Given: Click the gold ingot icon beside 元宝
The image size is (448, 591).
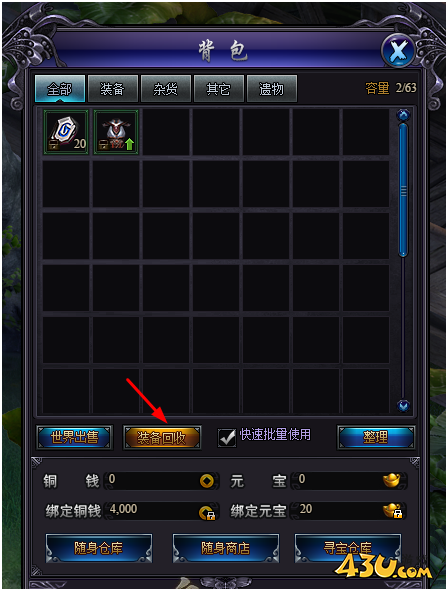Looking at the screenshot, I should [391, 481].
